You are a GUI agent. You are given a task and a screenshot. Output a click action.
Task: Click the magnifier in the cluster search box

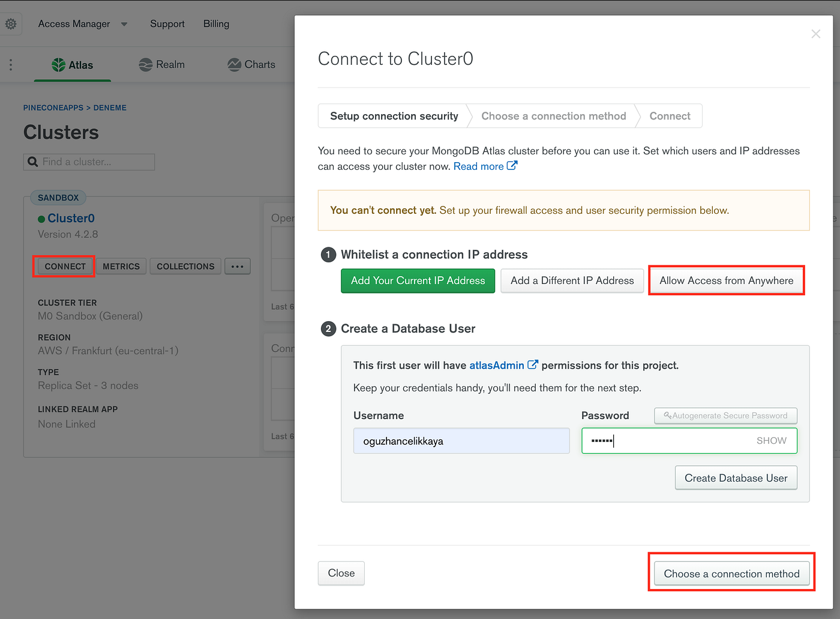click(32, 162)
